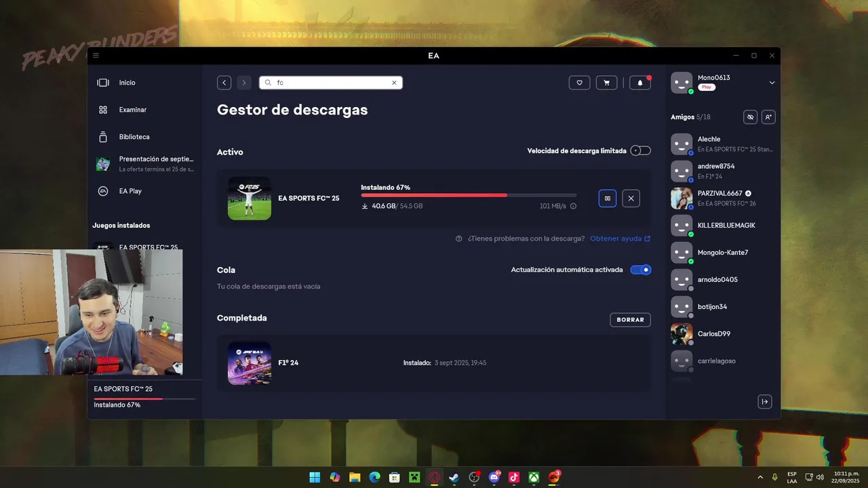Click the Windows Start button
Image resolution: width=868 pixels, height=488 pixels.
(x=315, y=477)
